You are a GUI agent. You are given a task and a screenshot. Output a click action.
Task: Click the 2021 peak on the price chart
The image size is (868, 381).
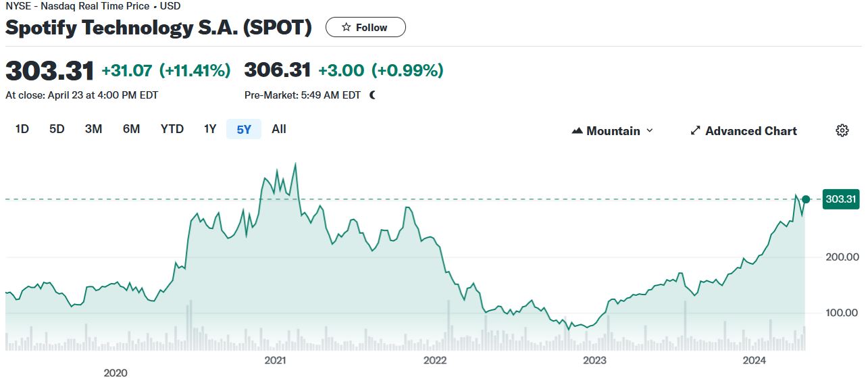coord(295,164)
